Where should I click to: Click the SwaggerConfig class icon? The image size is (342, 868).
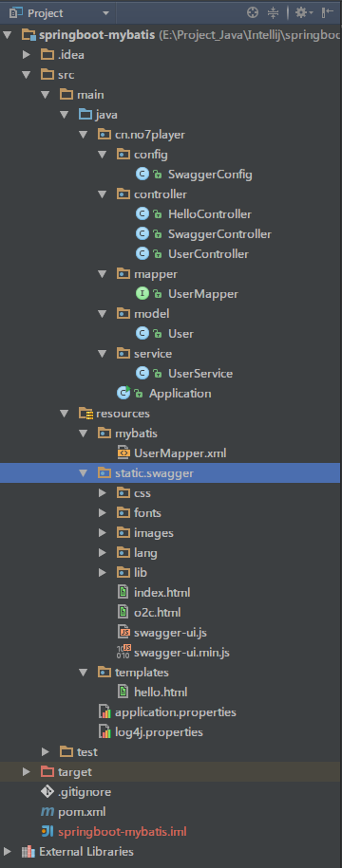tap(142, 175)
